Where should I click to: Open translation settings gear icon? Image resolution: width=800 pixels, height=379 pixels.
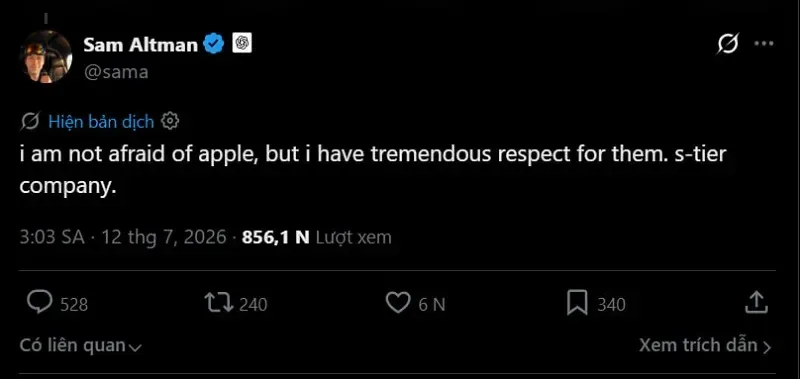tap(169, 121)
